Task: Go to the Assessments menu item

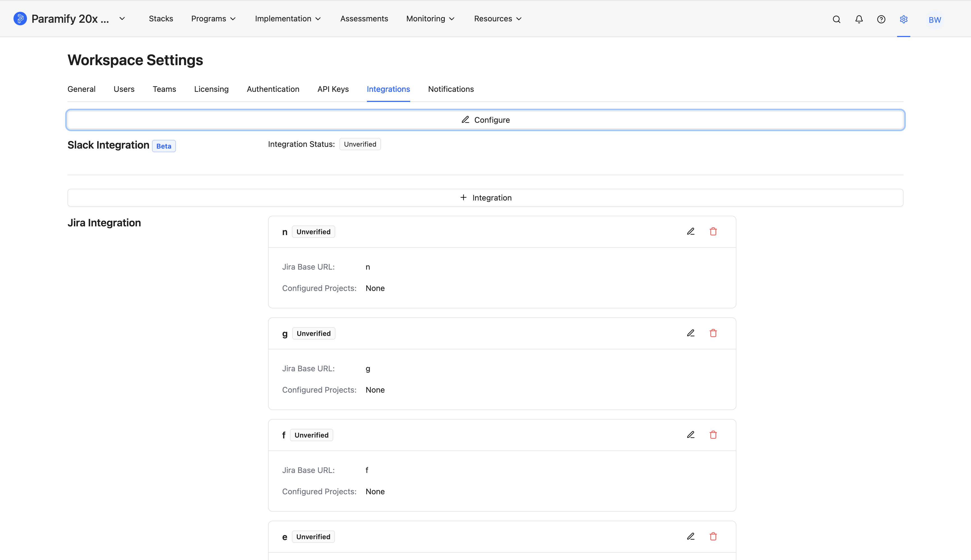Action: [x=364, y=19]
